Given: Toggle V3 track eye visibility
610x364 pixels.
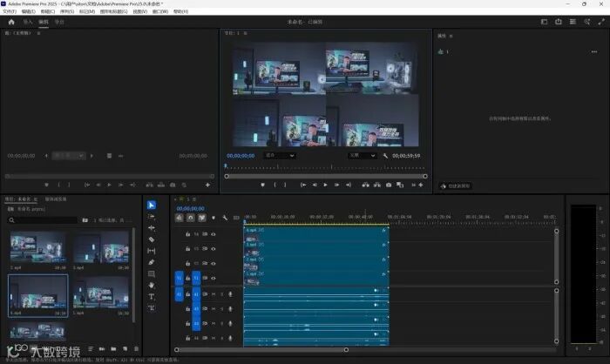Looking at the screenshot, I should [213, 249].
